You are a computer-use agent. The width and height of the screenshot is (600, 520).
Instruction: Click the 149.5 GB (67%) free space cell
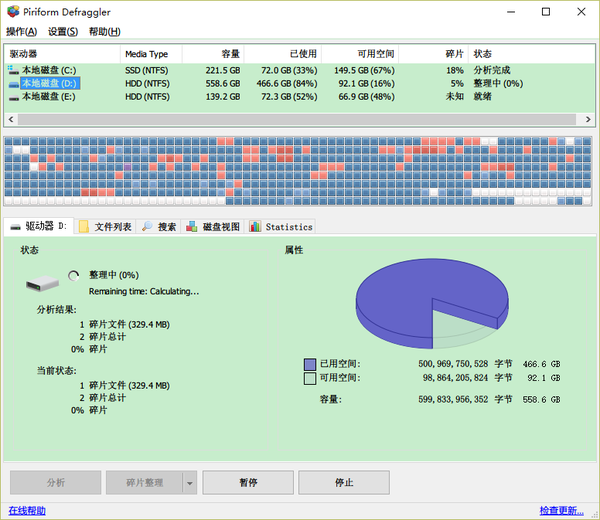tap(364, 70)
